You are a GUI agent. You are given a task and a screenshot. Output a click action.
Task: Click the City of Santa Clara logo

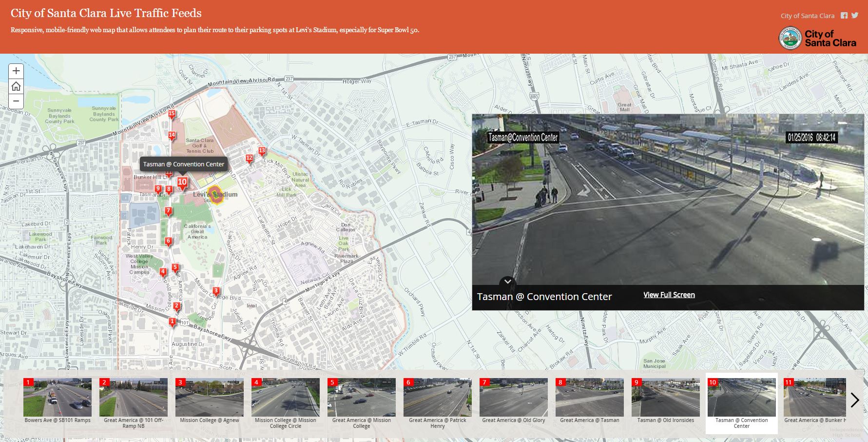pos(817,38)
